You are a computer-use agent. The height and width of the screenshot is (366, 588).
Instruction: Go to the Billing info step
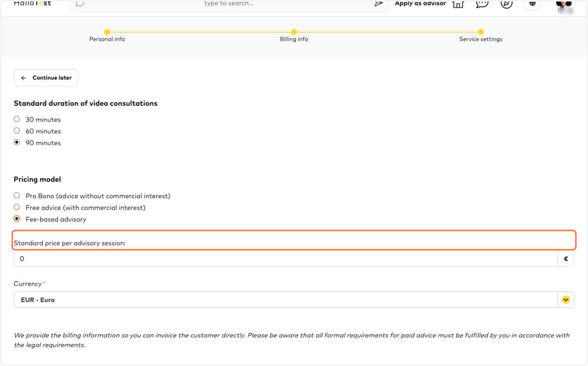pos(294,35)
